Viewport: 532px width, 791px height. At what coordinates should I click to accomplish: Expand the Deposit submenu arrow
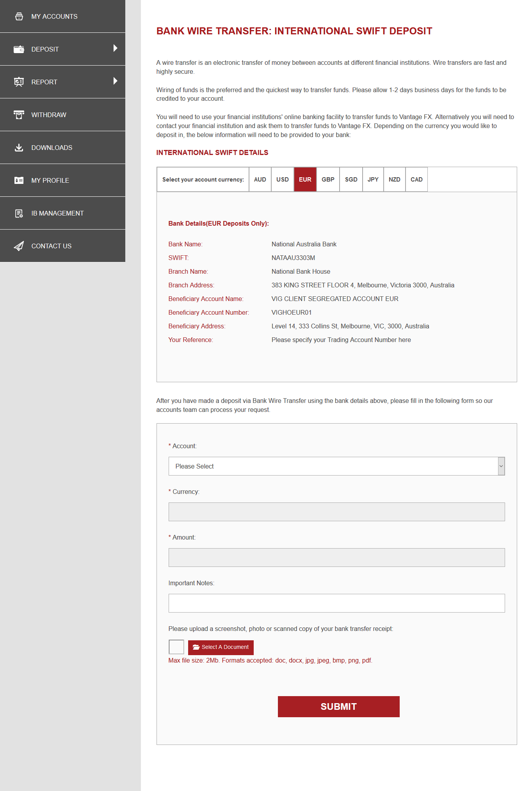click(x=115, y=48)
